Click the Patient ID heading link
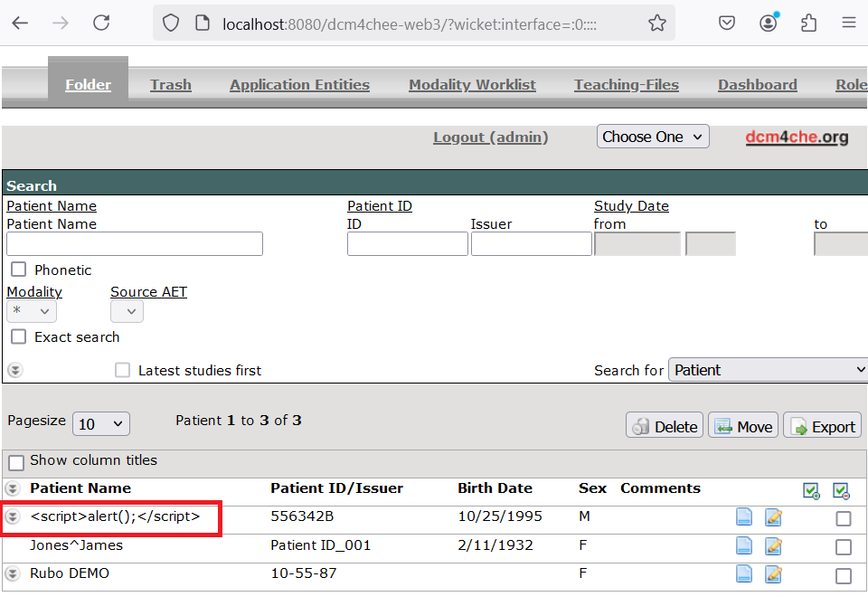Screen dimensions: 868x606 [x=380, y=206]
